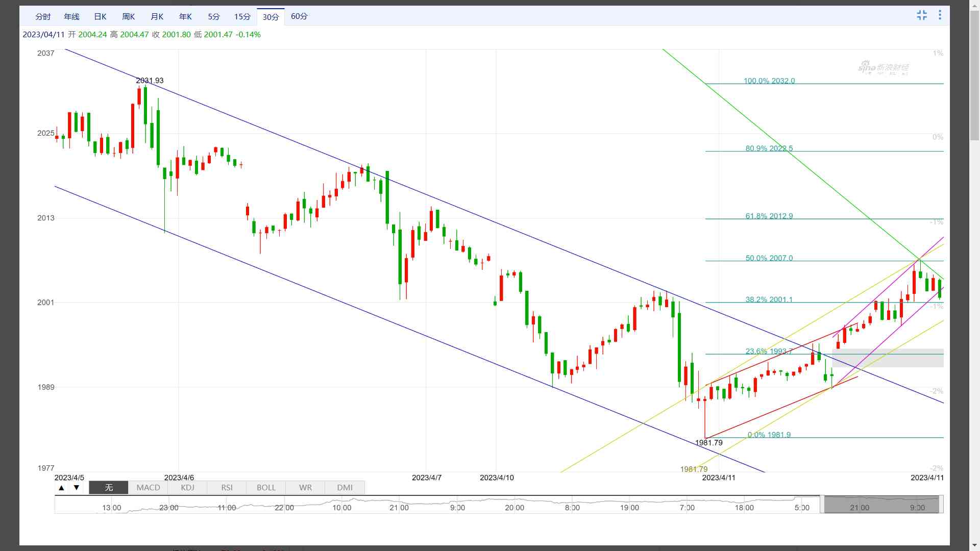Enable the KDJ indicator
The image size is (980, 551).
point(187,488)
